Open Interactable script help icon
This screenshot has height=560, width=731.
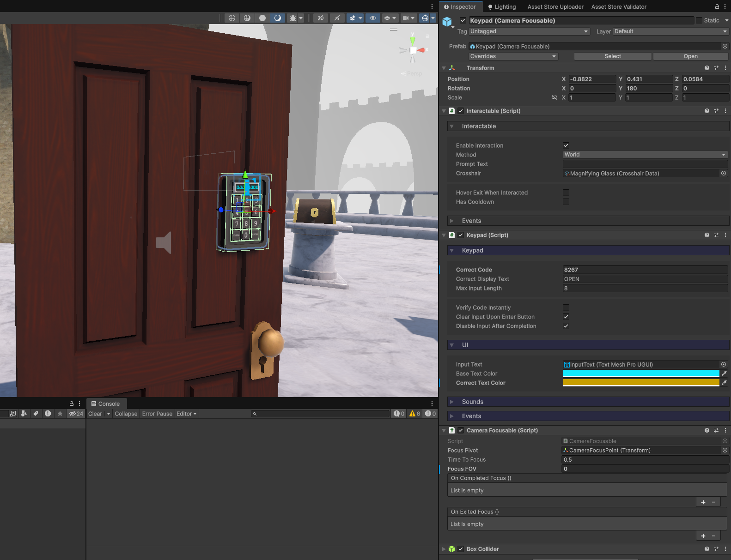pos(707,111)
